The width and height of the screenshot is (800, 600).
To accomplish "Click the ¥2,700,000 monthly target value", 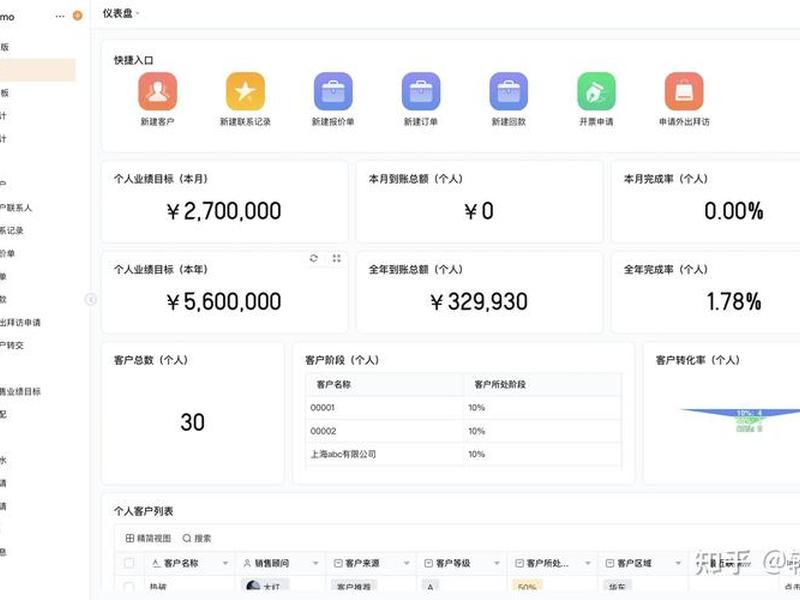I will coord(224,211).
